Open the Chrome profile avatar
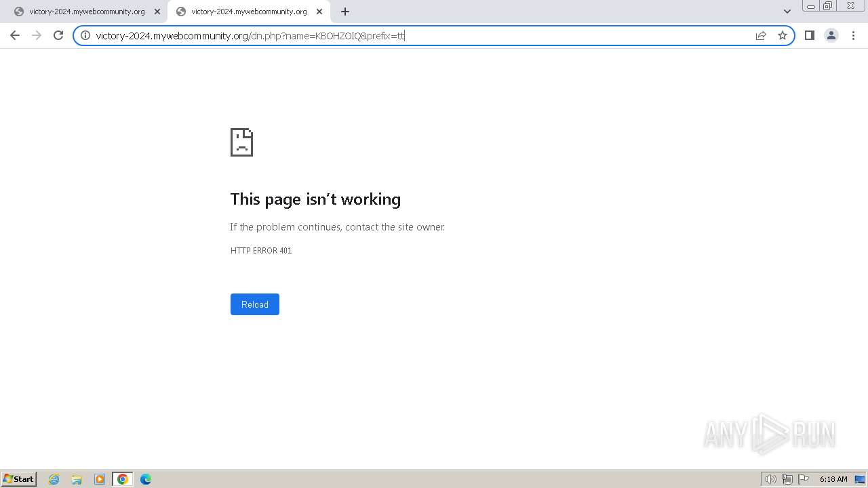This screenshot has width=868, height=488. click(831, 35)
